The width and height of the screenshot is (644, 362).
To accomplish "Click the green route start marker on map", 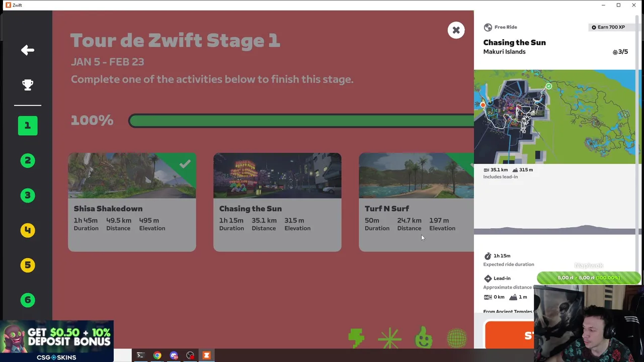I will pyautogui.click(x=548, y=86).
